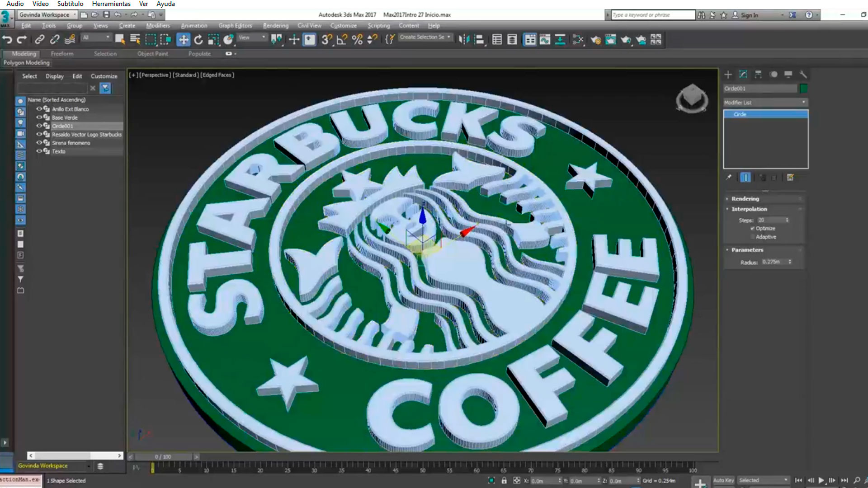Open the Hierarchy panel tab
868x488 pixels.
(x=758, y=75)
